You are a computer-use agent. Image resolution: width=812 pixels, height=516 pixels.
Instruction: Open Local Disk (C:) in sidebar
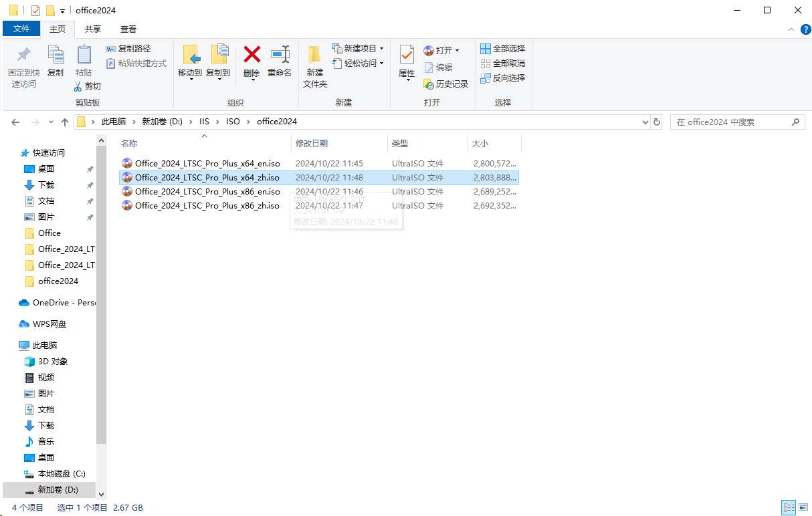pyautogui.click(x=61, y=474)
